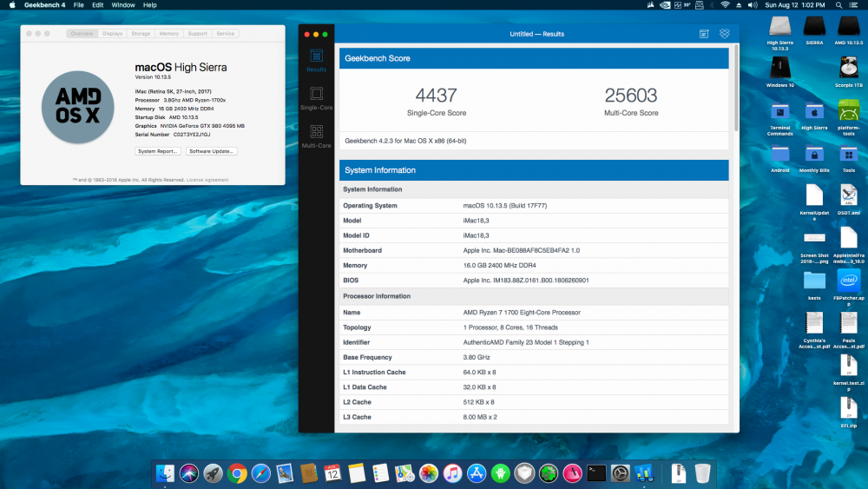Open Notes from the Dock
868x489 pixels.
(x=357, y=473)
